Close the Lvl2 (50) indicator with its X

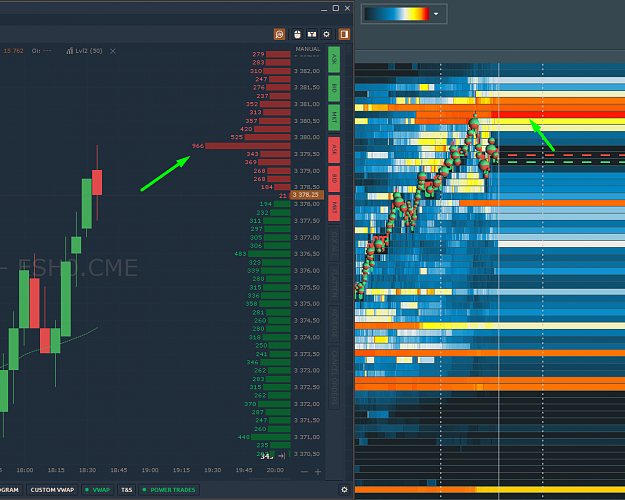click(x=113, y=51)
